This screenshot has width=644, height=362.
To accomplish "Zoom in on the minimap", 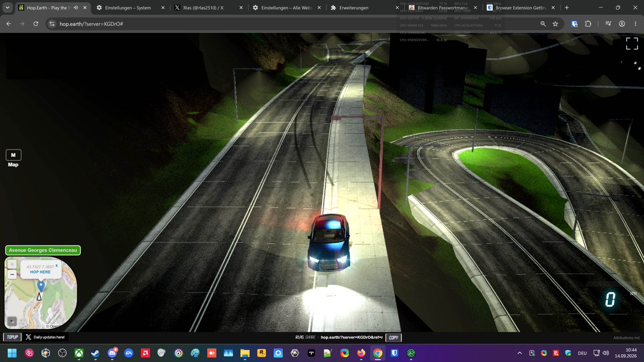I will [12, 264].
